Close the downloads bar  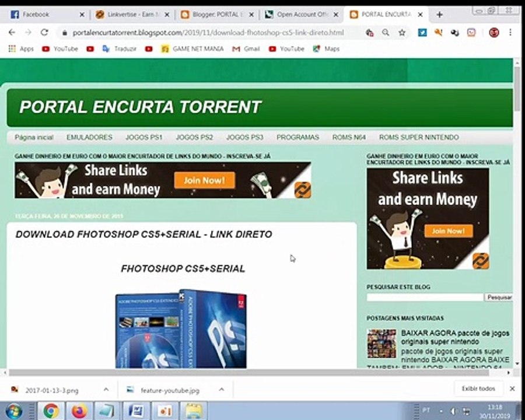512,389
